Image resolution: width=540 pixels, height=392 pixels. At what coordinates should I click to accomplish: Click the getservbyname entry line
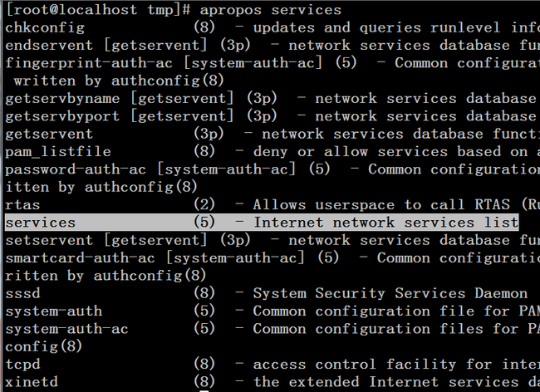pos(272,99)
